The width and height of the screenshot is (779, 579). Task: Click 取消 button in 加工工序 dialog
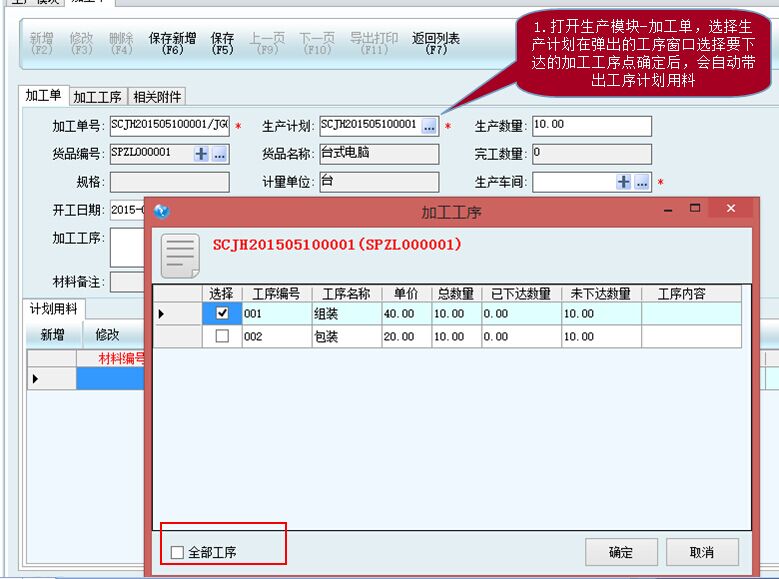[702, 552]
